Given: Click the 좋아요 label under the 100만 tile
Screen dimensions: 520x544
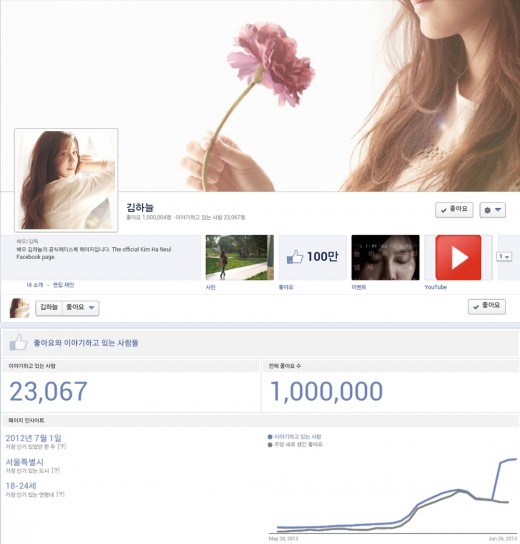Looking at the screenshot, I should 286,287.
